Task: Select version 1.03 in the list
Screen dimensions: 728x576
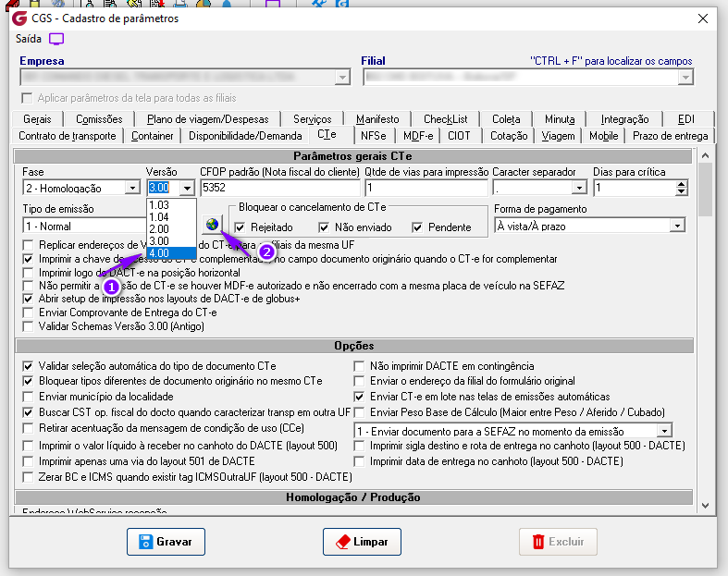Action: click(x=171, y=205)
